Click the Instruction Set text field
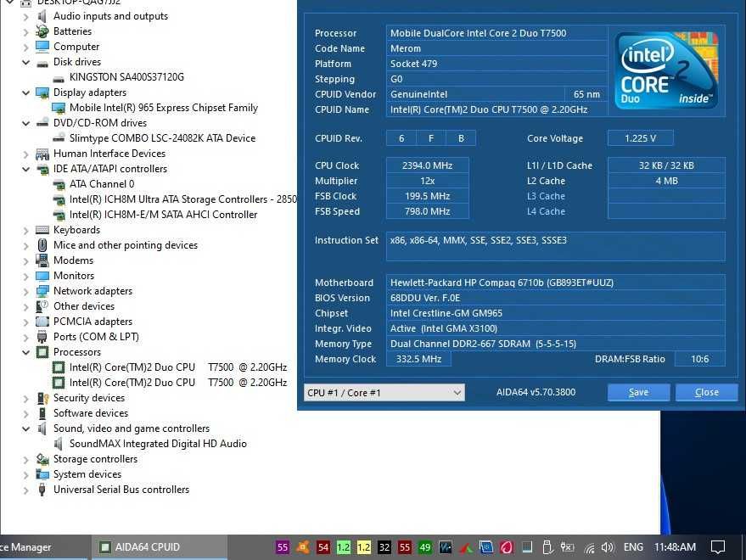This screenshot has height=560, width=746. coord(555,246)
